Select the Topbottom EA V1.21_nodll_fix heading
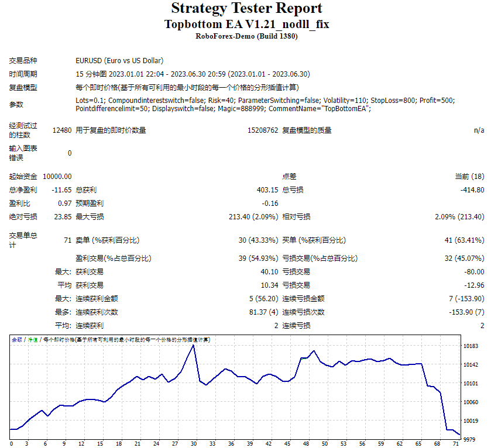 246,25
